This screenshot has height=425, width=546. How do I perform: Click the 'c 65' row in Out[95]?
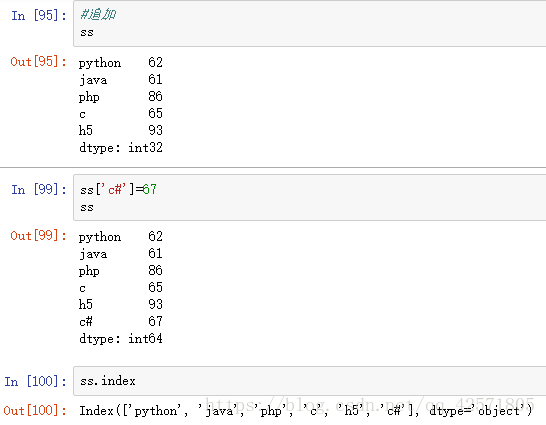tap(120, 113)
